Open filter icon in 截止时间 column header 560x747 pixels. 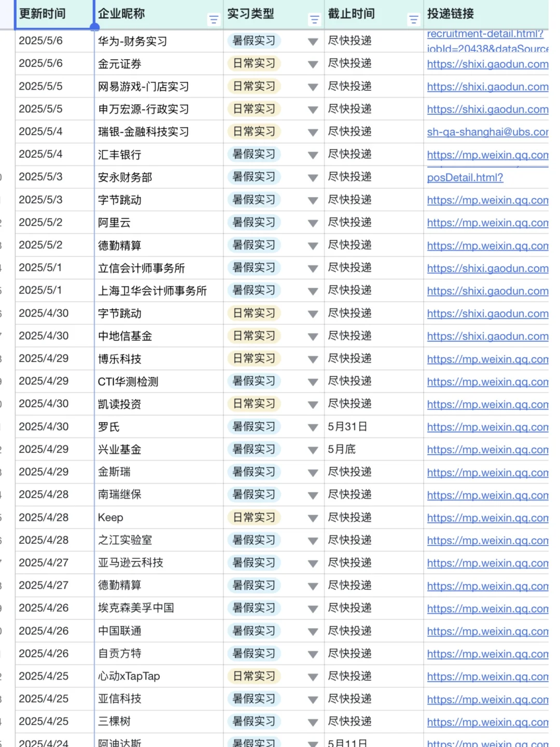click(x=413, y=20)
